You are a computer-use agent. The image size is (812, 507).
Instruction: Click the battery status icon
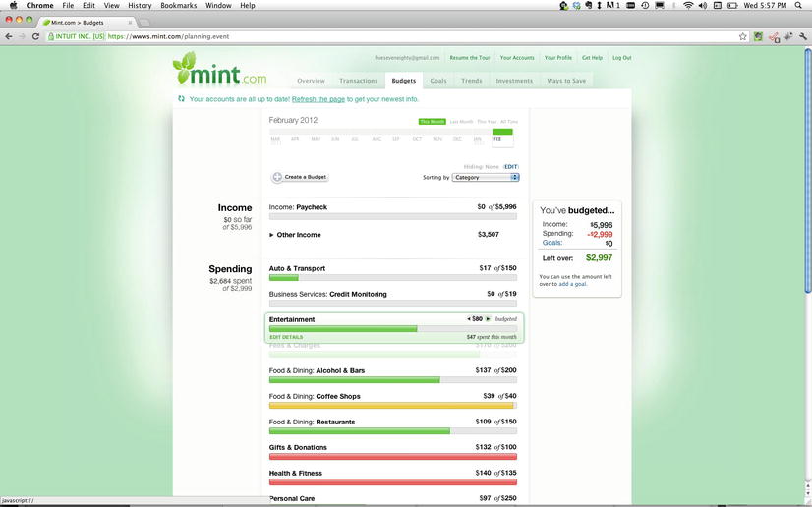[732, 5]
